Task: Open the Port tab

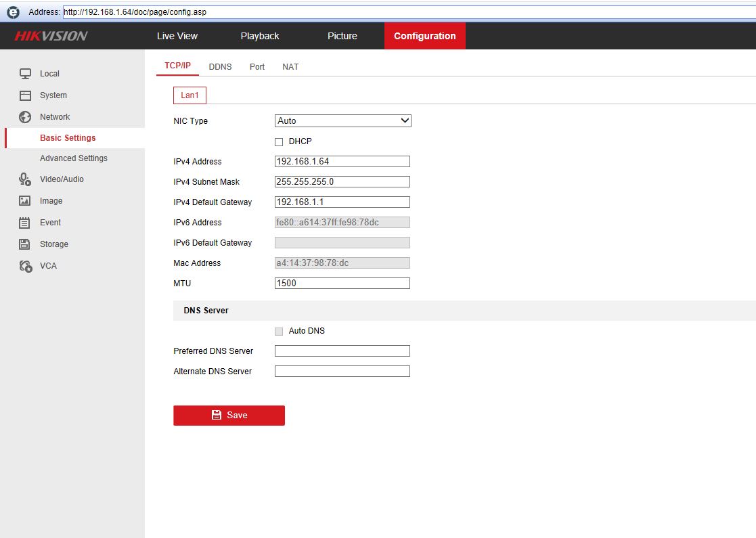Action: [x=257, y=67]
